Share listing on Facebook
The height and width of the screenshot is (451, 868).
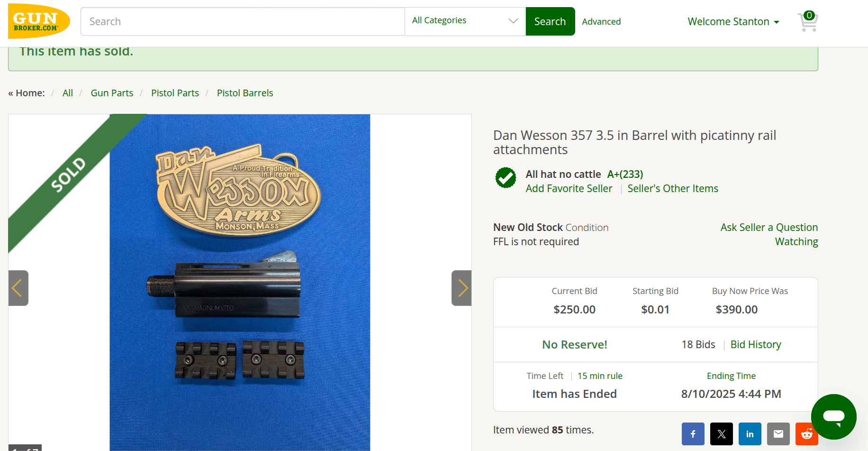pos(693,433)
